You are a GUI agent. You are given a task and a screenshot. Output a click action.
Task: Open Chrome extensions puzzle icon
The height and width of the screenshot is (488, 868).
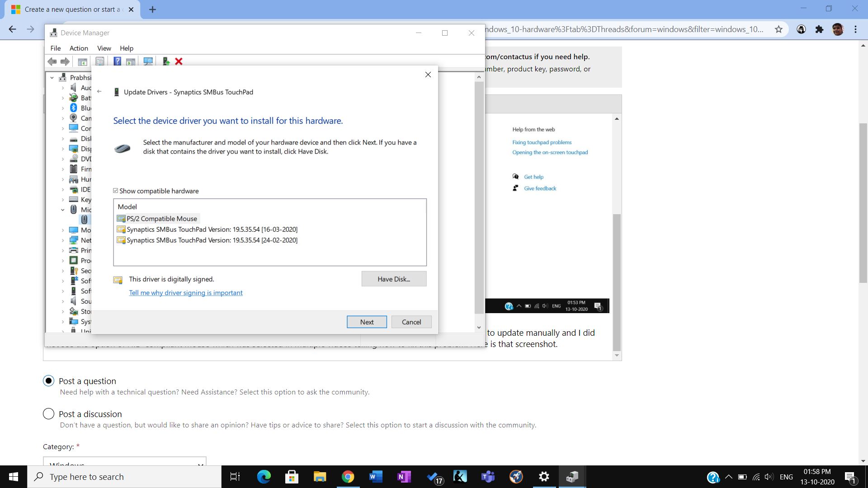click(x=819, y=29)
